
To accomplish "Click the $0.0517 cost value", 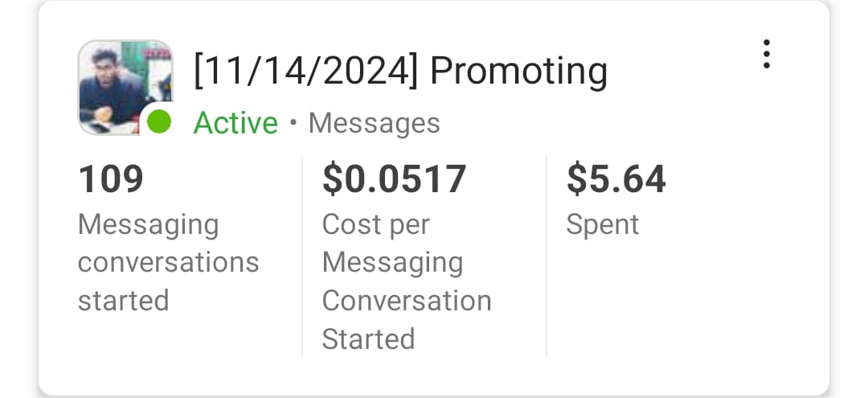I will 394,178.
